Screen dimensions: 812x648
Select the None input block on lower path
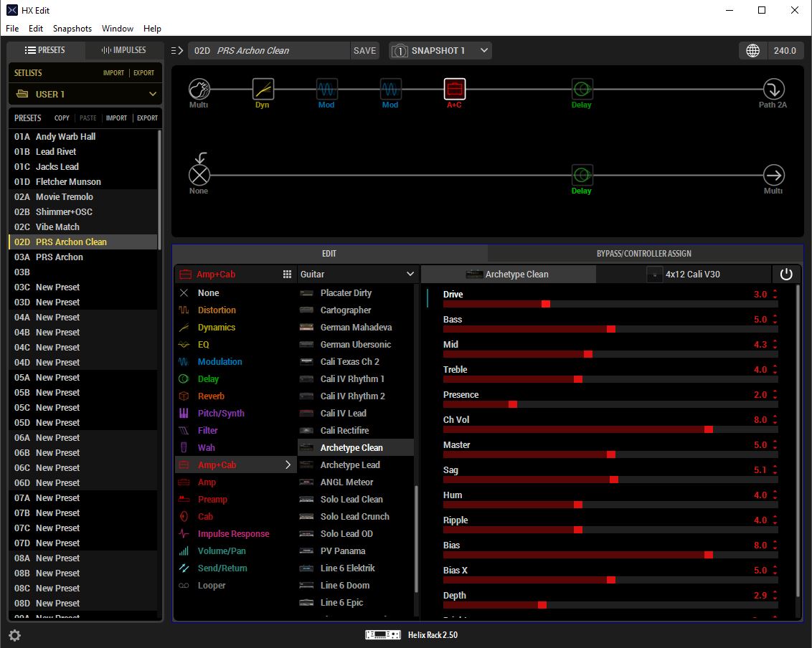199,175
